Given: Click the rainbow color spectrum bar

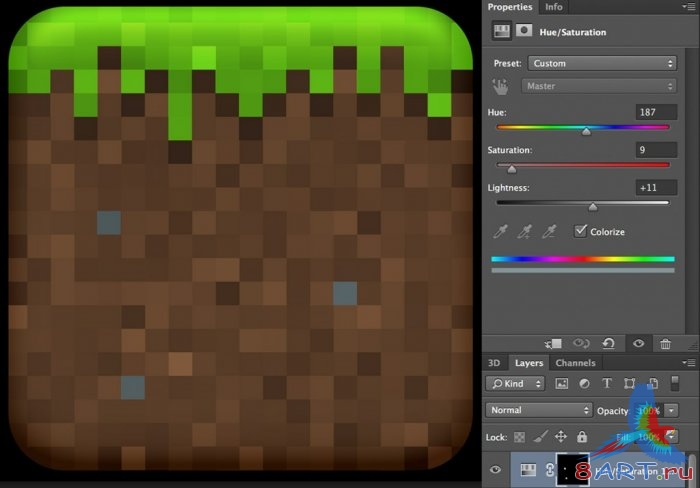Looking at the screenshot, I should click(583, 259).
